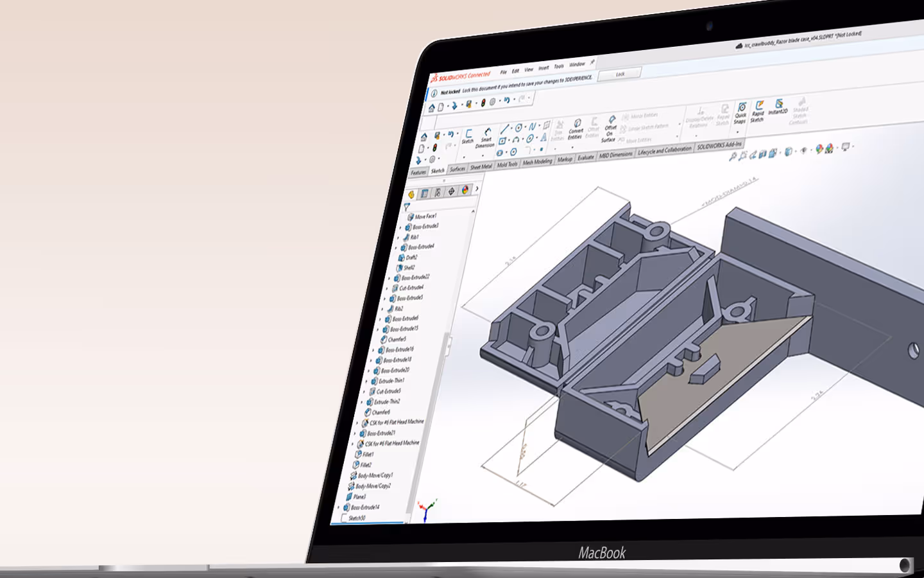
Task: Switch to the Features tab
Action: coord(418,173)
